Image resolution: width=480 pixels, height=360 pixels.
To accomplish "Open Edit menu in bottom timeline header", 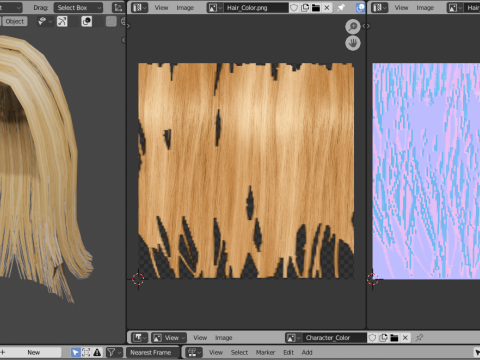I will (x=288, y=352).
